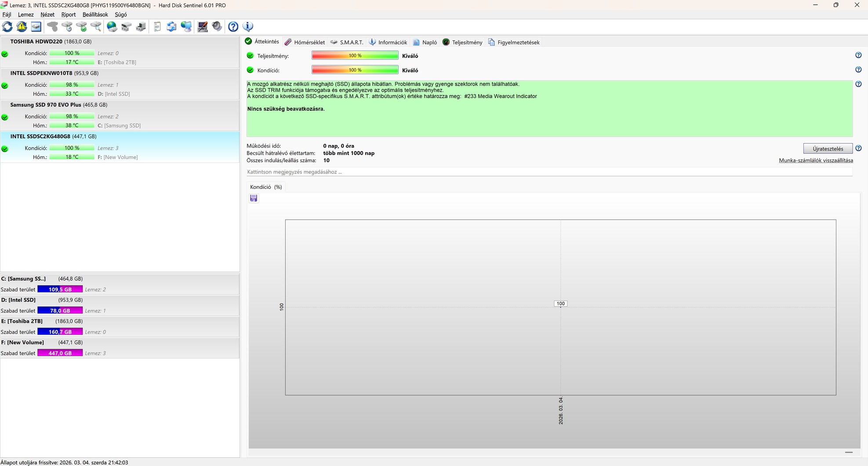Click the green status check for Samsung SSD 970
The height and width of the screenshot is (466, 868).
click(x=5, y=117)
